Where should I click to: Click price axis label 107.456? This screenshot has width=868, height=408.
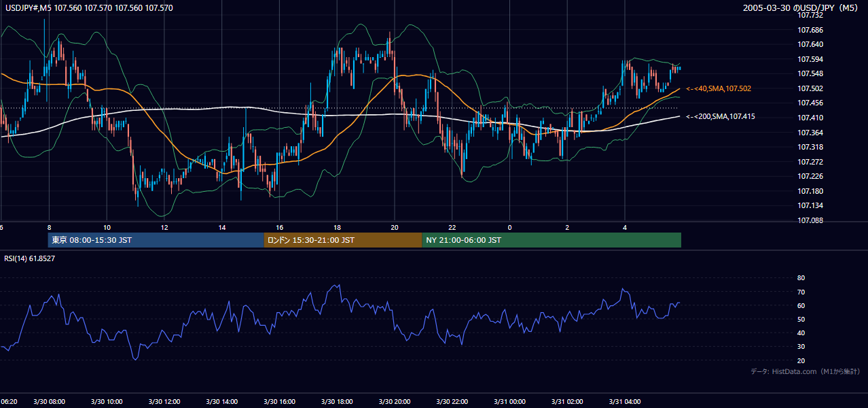(810, 103)
